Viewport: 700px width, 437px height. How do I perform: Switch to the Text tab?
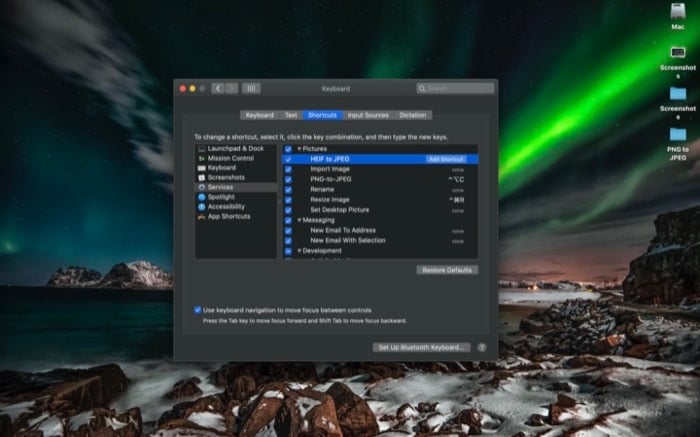click(291, 115)
